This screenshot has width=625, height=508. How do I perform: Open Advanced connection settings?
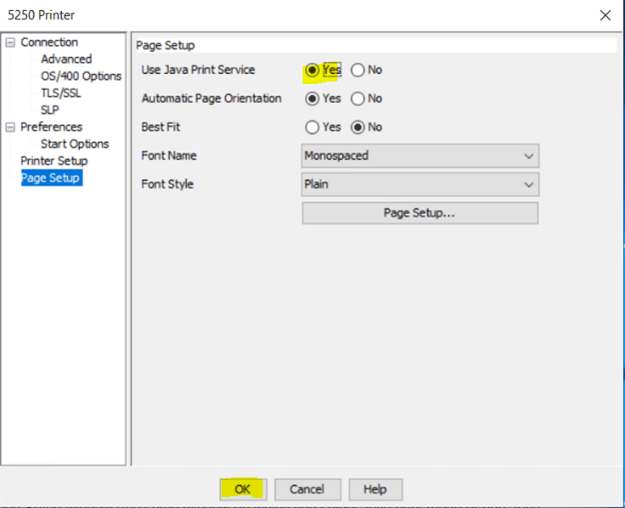point(66,59)
